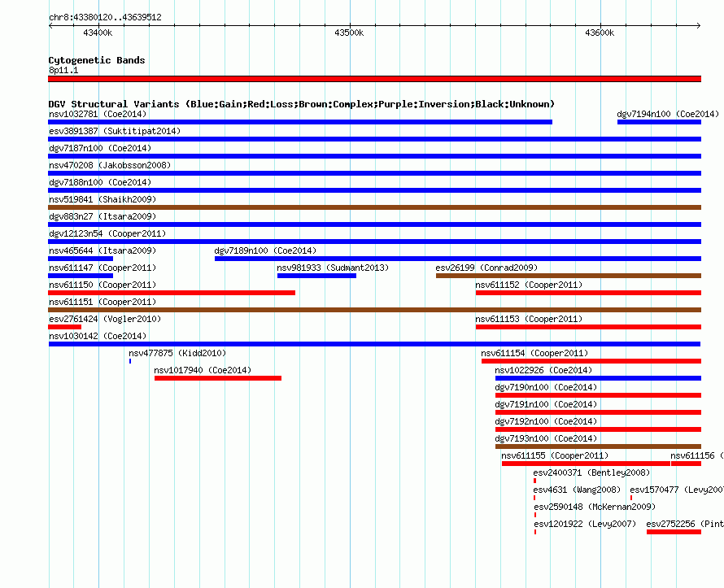The width and height of the screenshot is (724, 588).
Task: Click the dgv7187n100 (Coe2014) label
Action: click(x=100, y=148)
